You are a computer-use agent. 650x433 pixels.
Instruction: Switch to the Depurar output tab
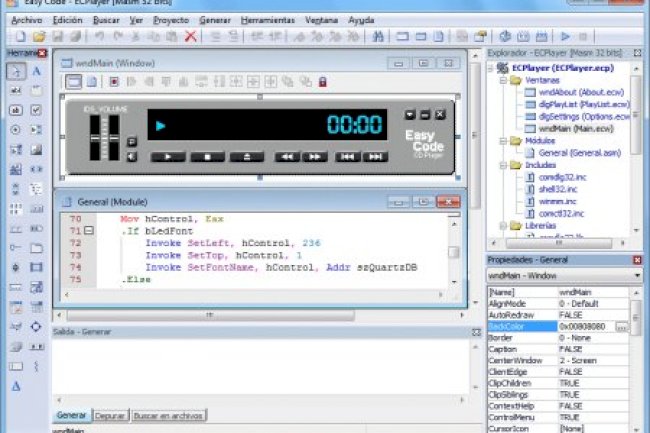coord(110,414)
